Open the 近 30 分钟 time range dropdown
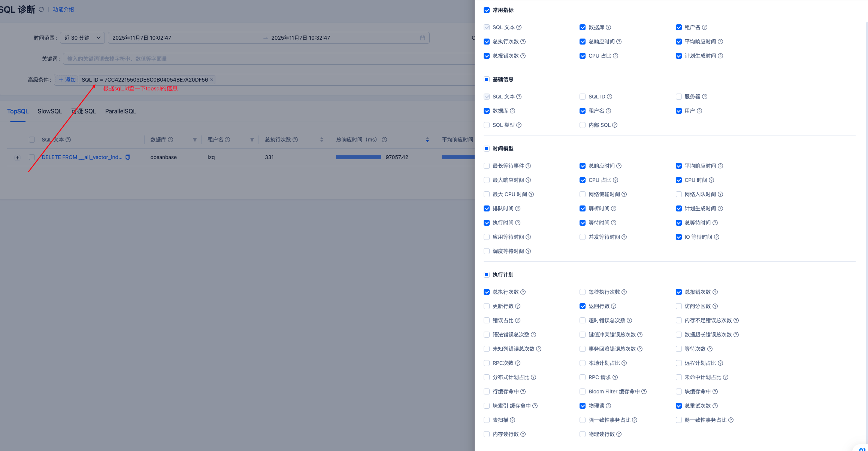Screen dimensions: 868x451 point(82,38)
